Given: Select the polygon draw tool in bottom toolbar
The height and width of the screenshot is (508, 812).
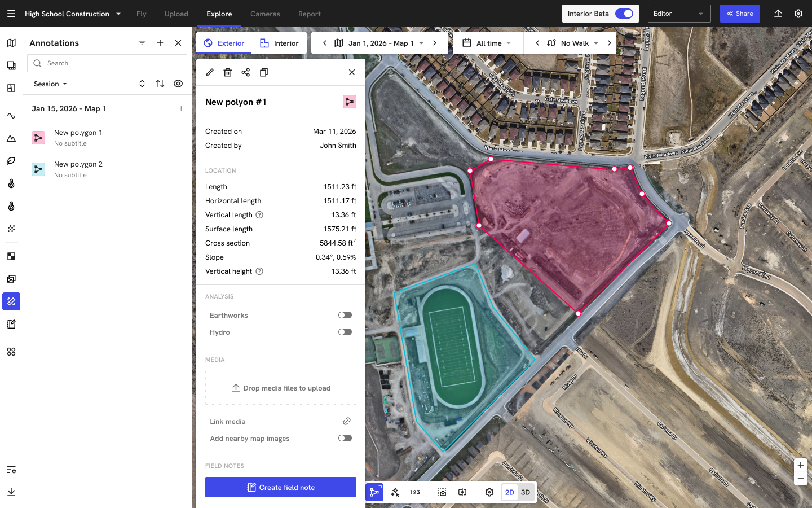Looking at the screenshot, I should 374,492.
